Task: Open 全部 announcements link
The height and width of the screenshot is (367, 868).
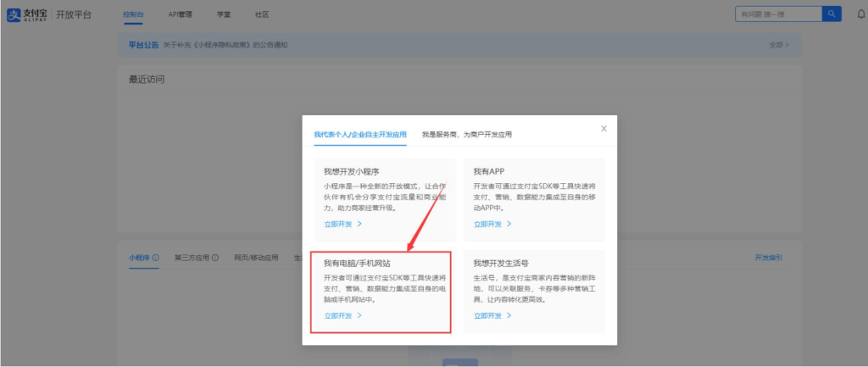Action: (779, 45)
